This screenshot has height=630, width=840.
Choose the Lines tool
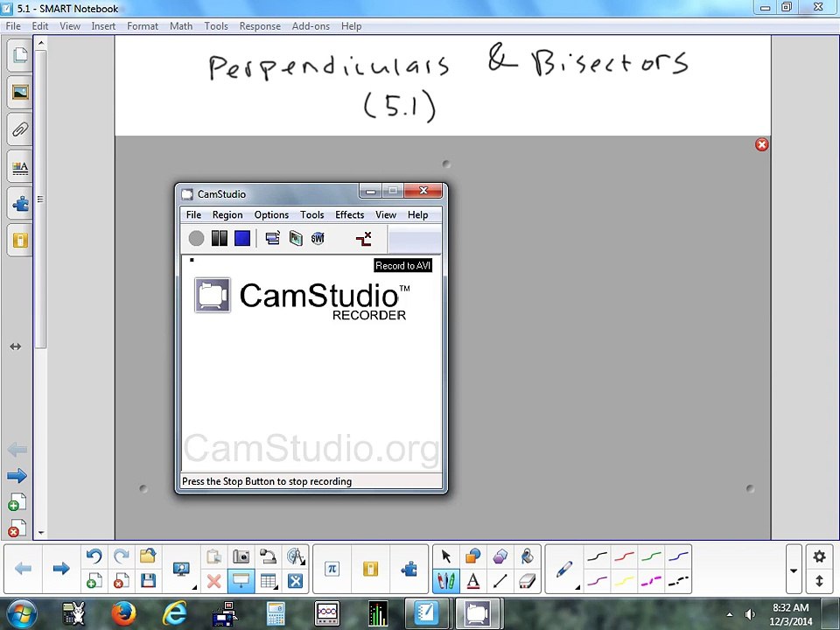[x=500, y=581]
